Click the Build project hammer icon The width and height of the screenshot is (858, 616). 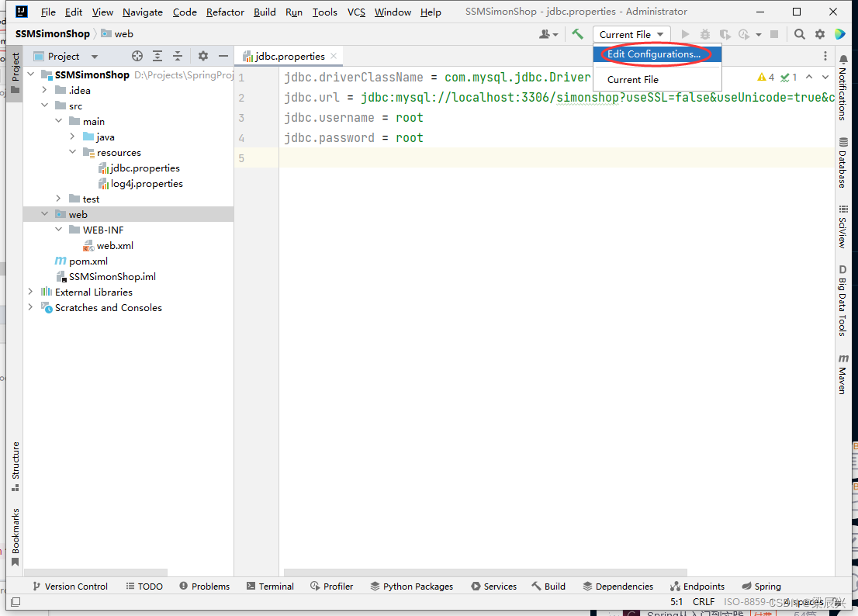tap(577, 34)
